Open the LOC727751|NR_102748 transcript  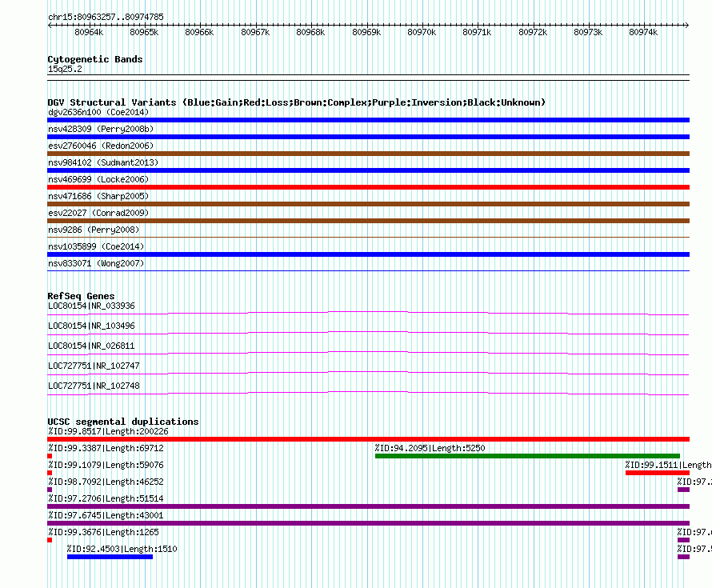click(x=94, y=386)
